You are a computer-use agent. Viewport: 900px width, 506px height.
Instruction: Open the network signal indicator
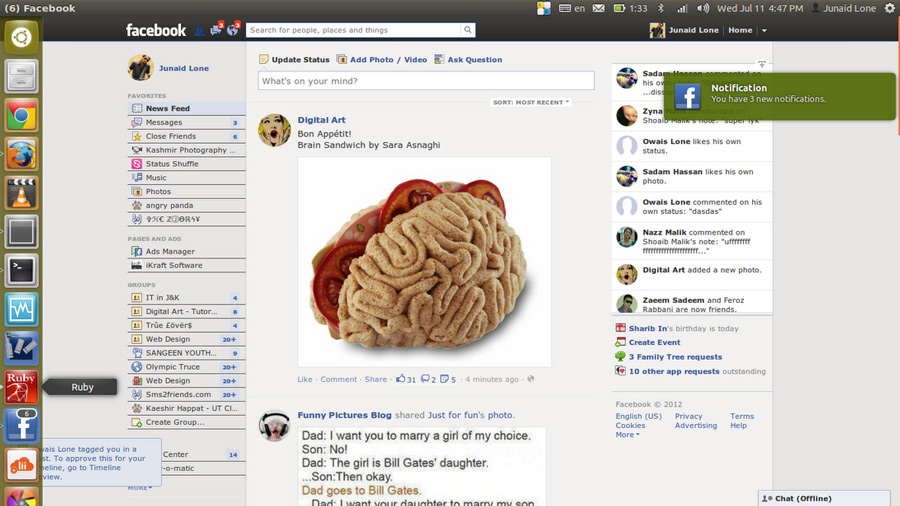(681, 8)
